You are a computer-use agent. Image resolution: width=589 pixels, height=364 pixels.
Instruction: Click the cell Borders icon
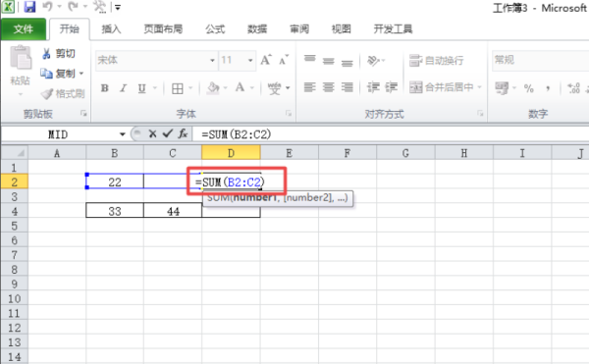point(178,88)
